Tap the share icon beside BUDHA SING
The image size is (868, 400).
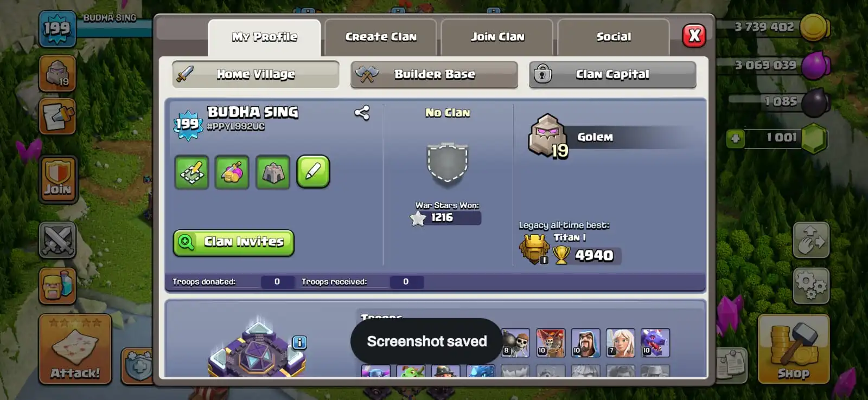pyautogui.click(x=362, y=113)
